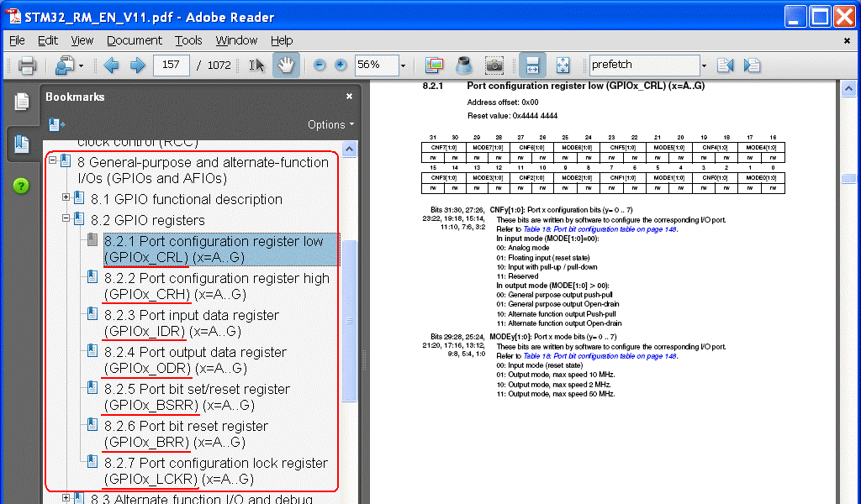The width and height of the screenshot is (861, 504).
Task: Open the Document menu
Action: tap(135, 40)
